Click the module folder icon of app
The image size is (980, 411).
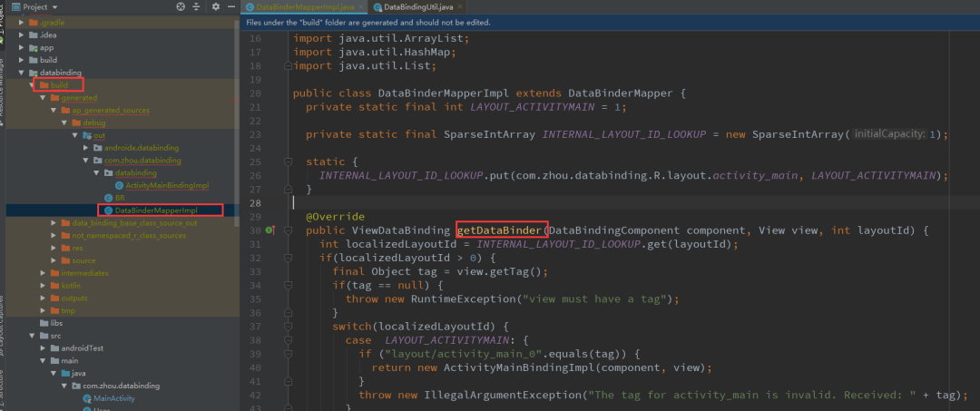point(34,47)
